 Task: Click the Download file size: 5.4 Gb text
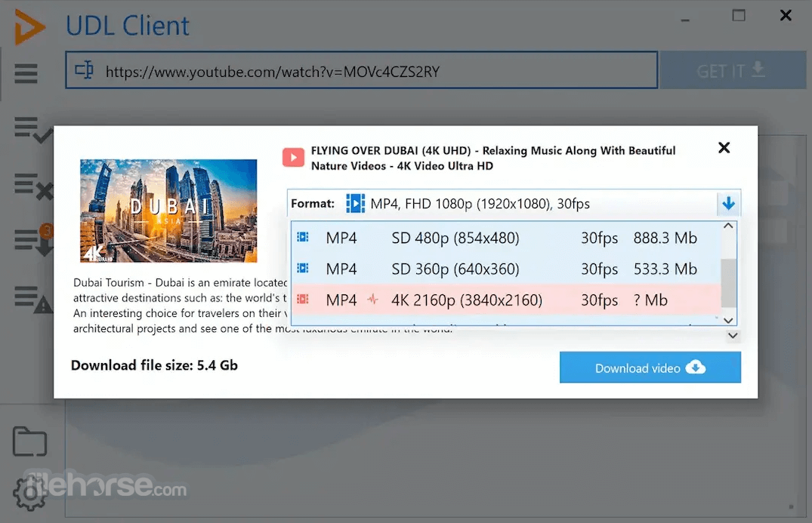(x=154, y=365)
